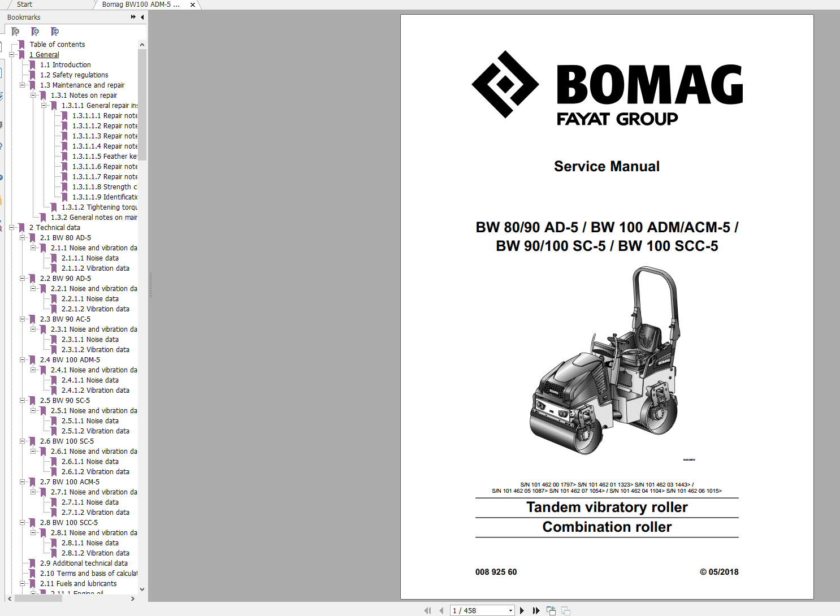Screen dimensions: 840x616
Task: Click the add new bookmark icon
Action: 35,32
